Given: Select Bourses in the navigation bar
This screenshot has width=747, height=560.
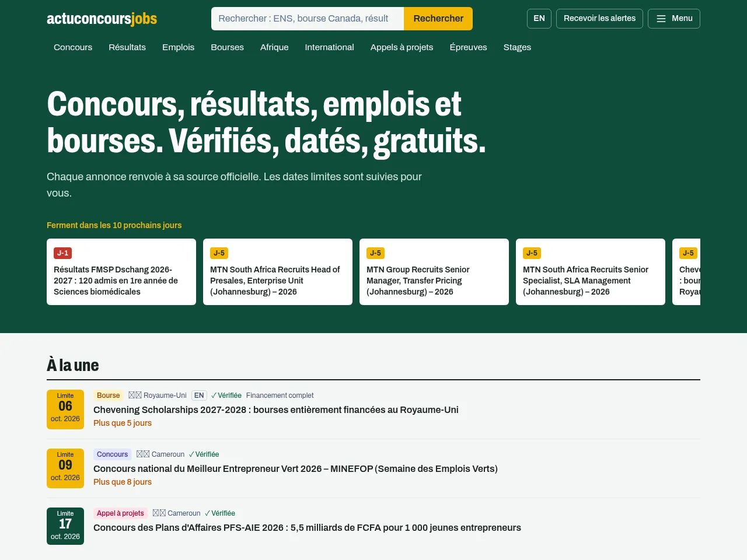Looking at the screenshot, I should click(227, 47).
